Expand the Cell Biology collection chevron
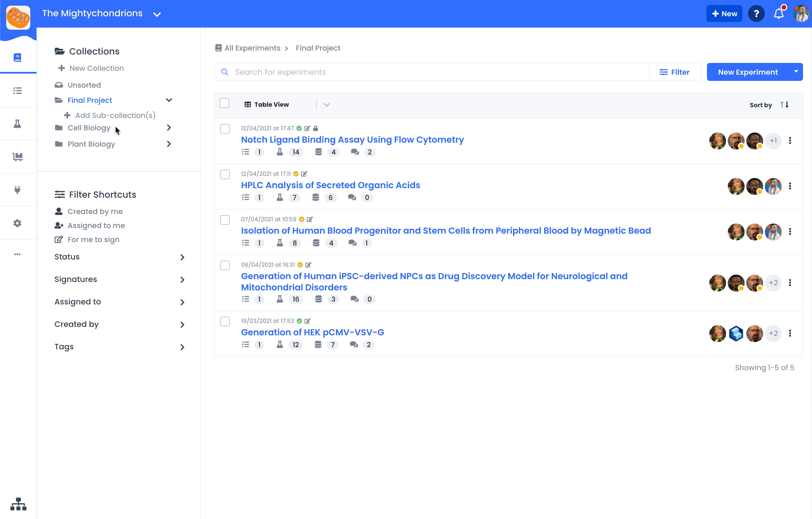Viewport: 812px width, 519px height. [169, 128]
